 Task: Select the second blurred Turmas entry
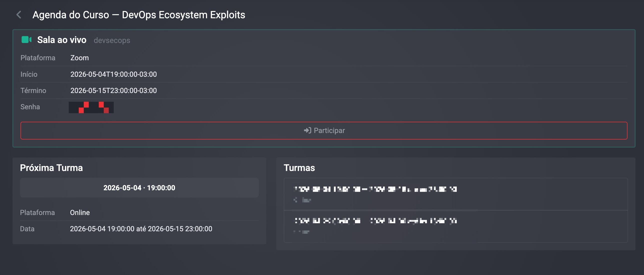[455, 226]
